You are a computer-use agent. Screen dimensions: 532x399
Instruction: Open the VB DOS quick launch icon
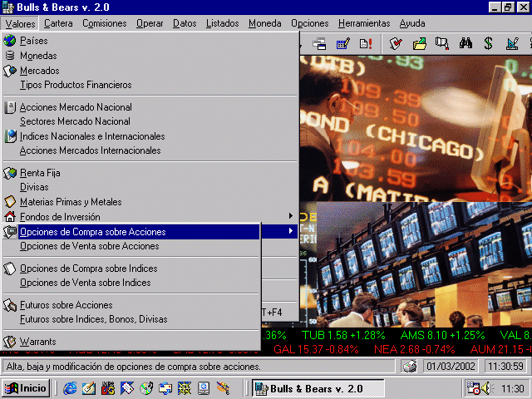coord(108,388)
